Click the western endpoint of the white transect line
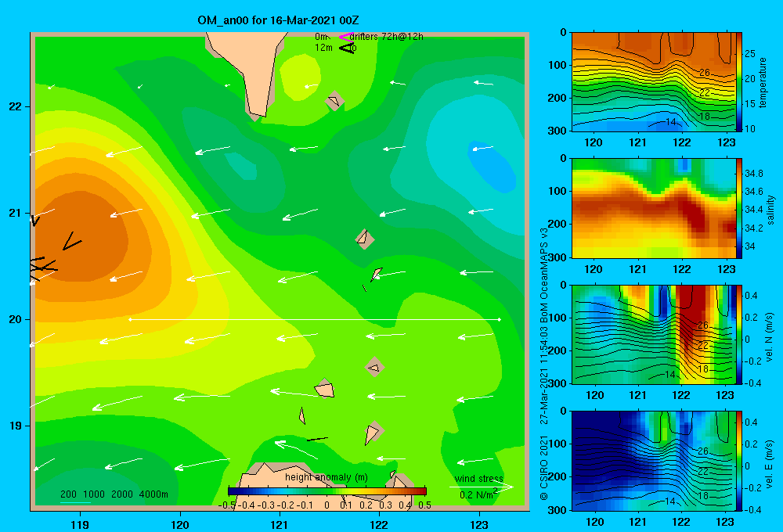Image resolution: width=783 pixels, height=532 pixels. [130, 319]
